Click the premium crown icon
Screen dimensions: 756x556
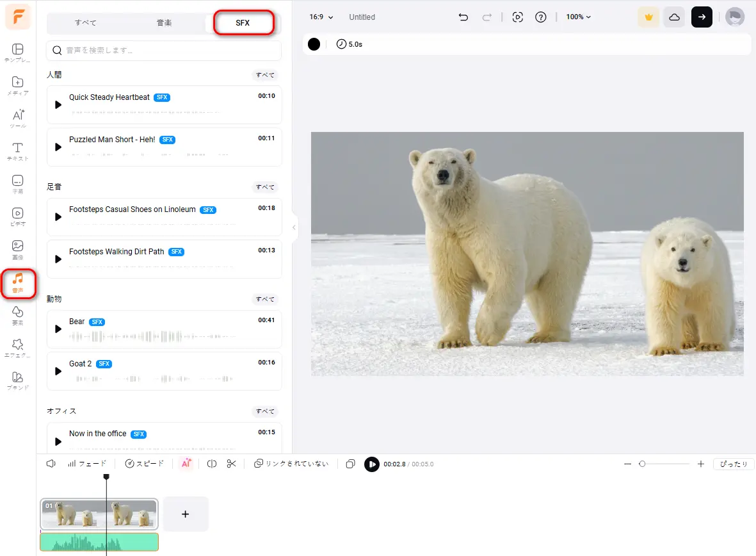(648, 17)
